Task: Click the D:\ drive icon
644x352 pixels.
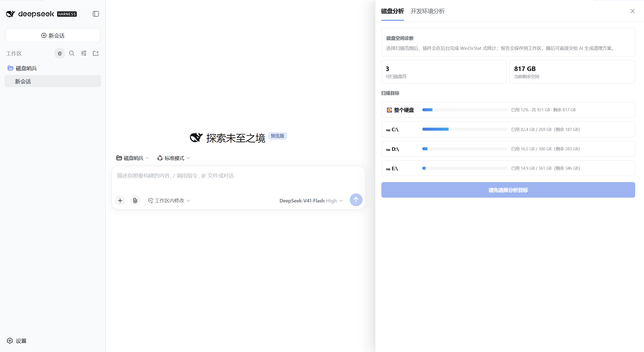Action: click(x=388, y=150)
